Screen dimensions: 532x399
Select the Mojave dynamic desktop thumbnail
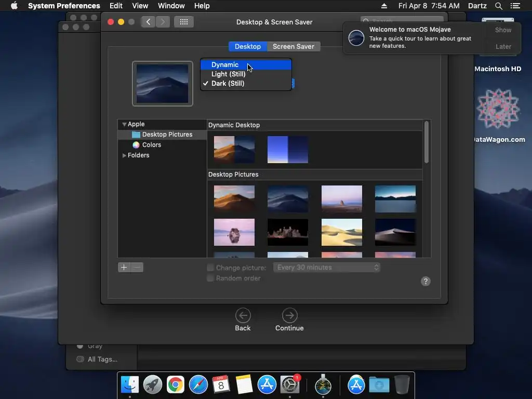pyautogui.click(x=234, y=150)
